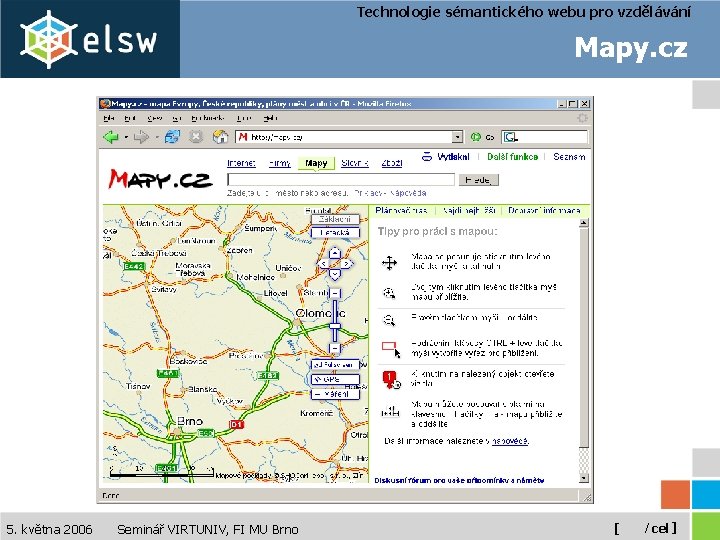Viewport: 720px width, 540px height.
Task: Click the Poloha button above GPS
Action: 335,365
